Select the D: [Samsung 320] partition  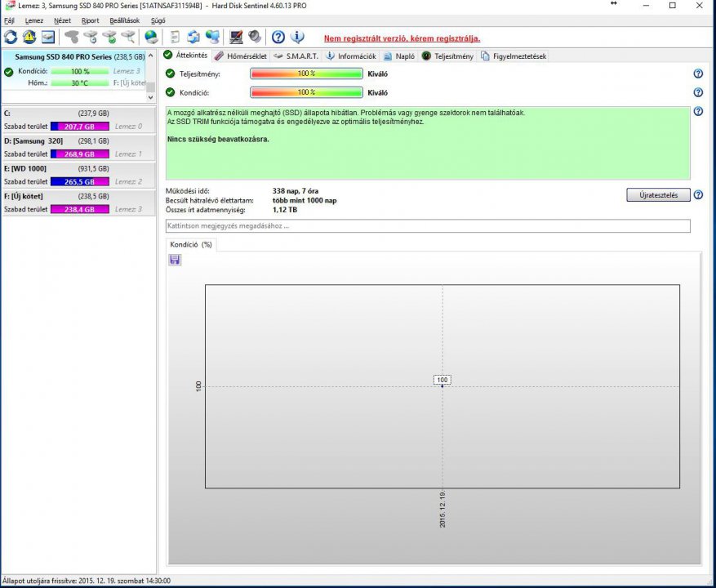coord(78,148)
